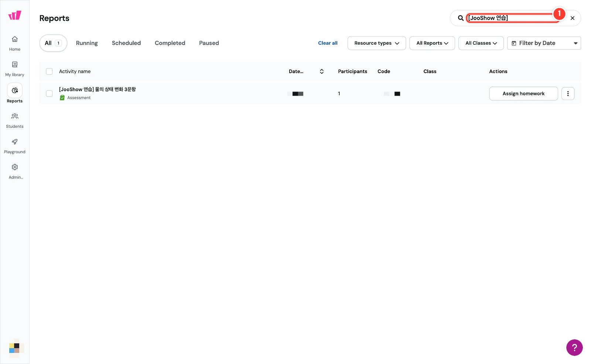Click Class column header

coord(430,72)
